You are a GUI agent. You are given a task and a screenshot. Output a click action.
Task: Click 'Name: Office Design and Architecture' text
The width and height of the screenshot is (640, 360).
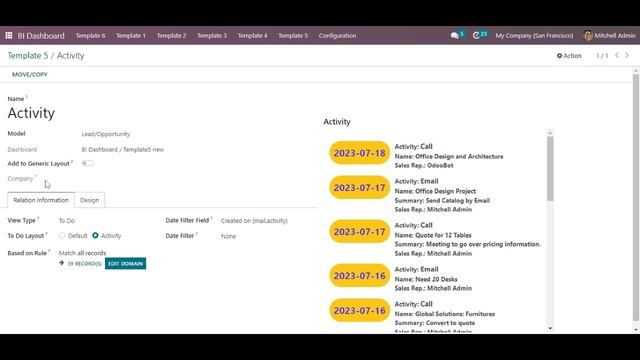pos(449,156)
